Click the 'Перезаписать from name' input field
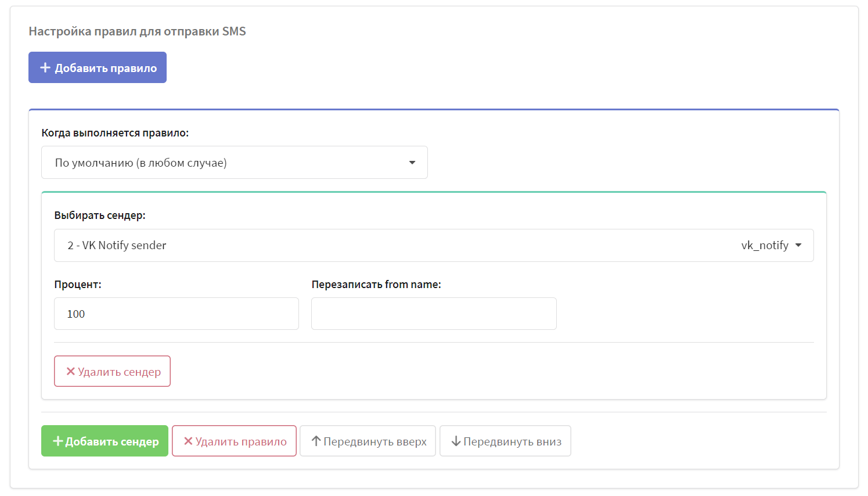 coord(434,314)
